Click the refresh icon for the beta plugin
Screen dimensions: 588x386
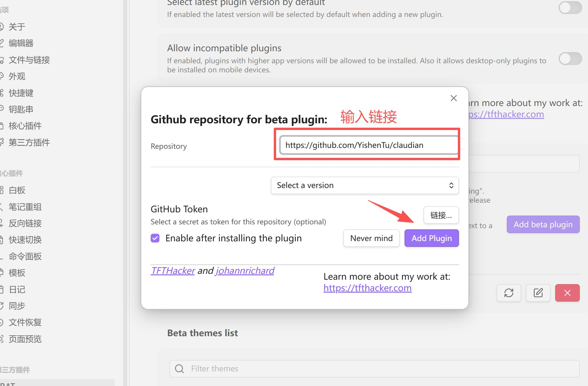509,293
